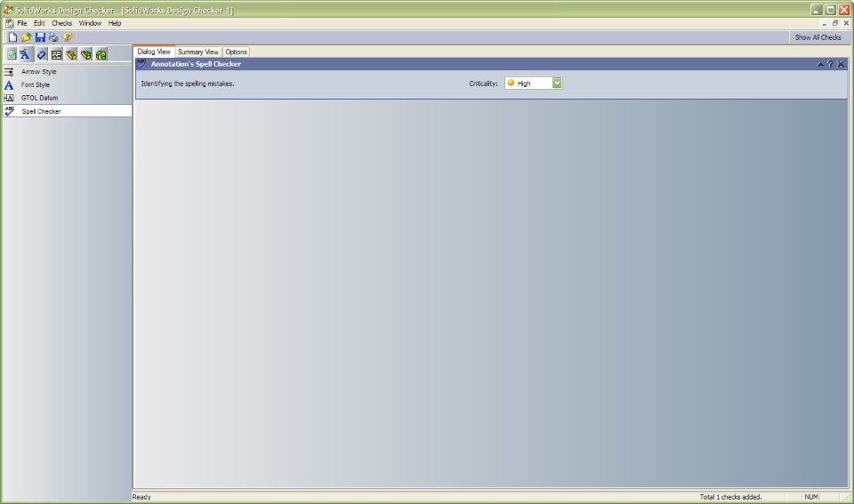Minimize the inner document window

(825, 23)
